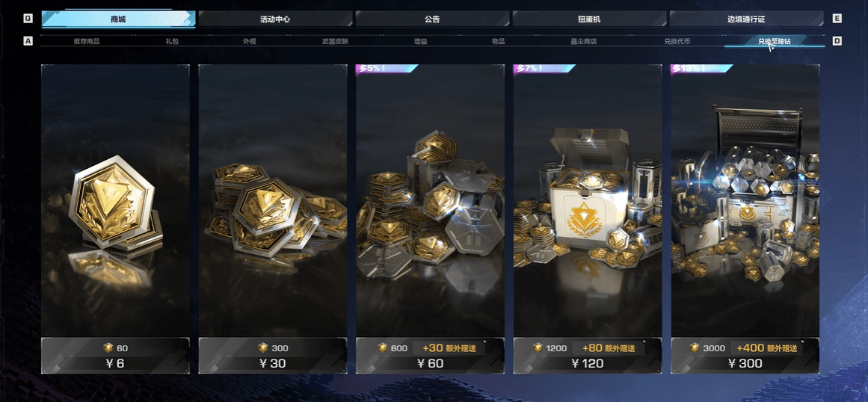Buy the ¥300 pack with +400 bonus
Image resolution: width=868 pixels, height=402 pixels.
(x=745, y=356)
